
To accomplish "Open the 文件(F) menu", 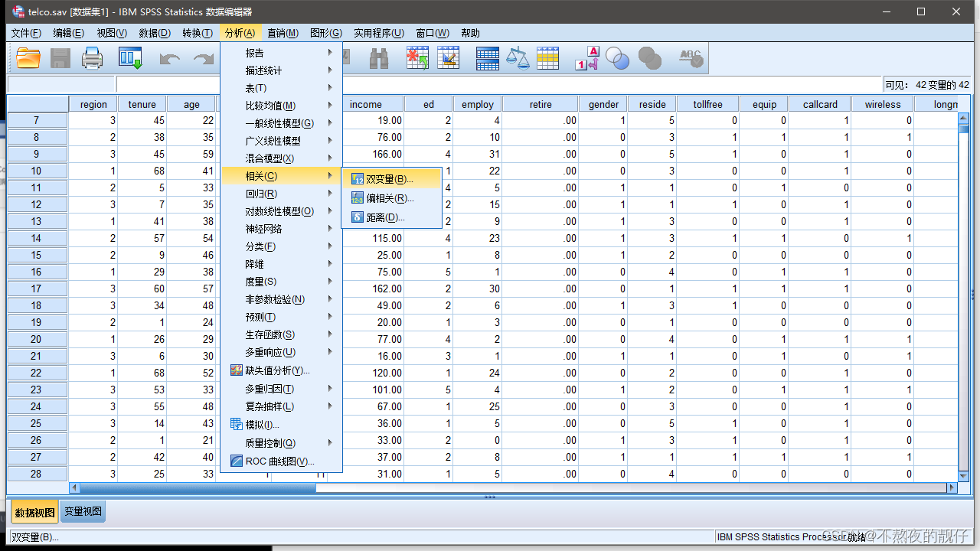I will pyautogui.click(x=27, y=33).
